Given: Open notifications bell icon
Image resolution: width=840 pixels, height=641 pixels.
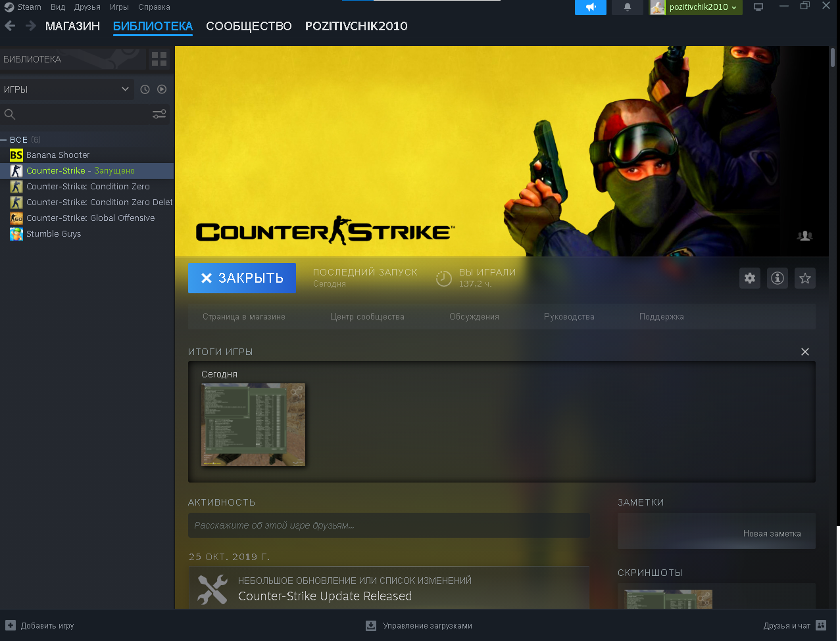Looking at the screenshot, I should click(628, 7).
